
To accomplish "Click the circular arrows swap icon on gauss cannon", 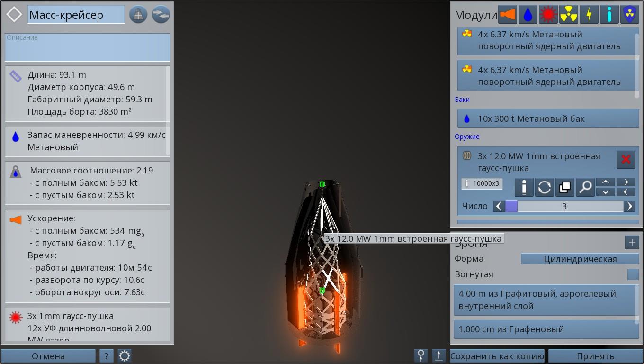I will tap(544, 187).
